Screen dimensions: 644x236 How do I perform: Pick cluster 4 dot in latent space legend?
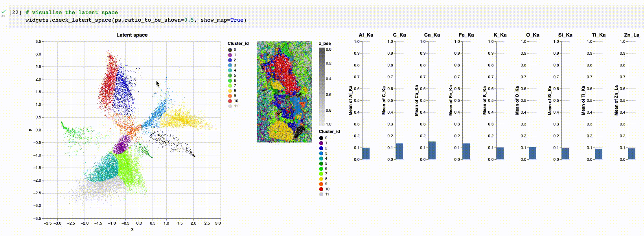(230, 70)
